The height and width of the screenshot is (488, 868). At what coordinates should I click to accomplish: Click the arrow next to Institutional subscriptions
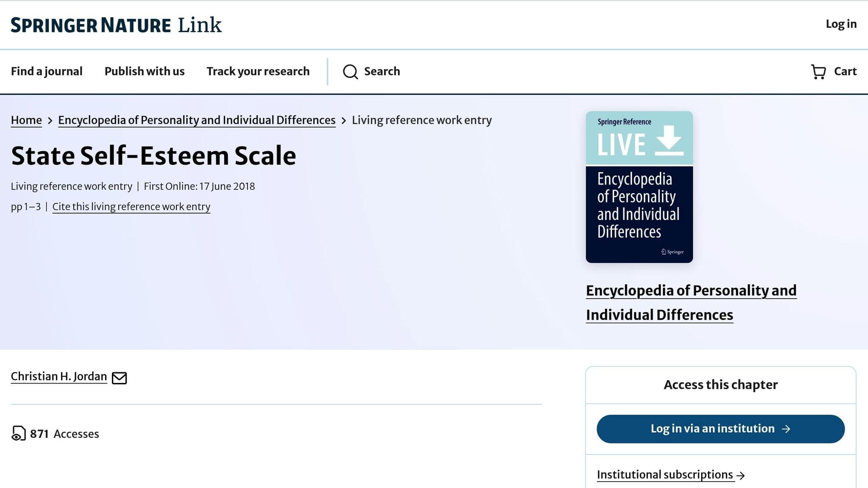(x=742, y=475)
